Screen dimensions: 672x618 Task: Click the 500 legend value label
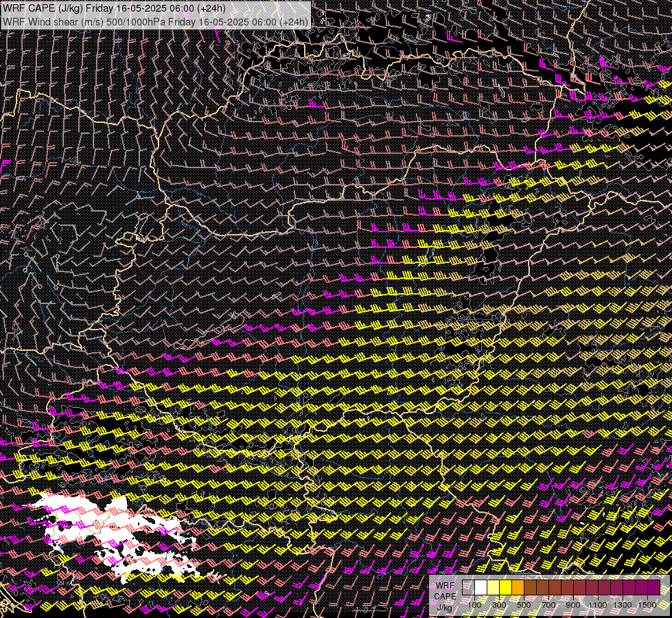524,605
